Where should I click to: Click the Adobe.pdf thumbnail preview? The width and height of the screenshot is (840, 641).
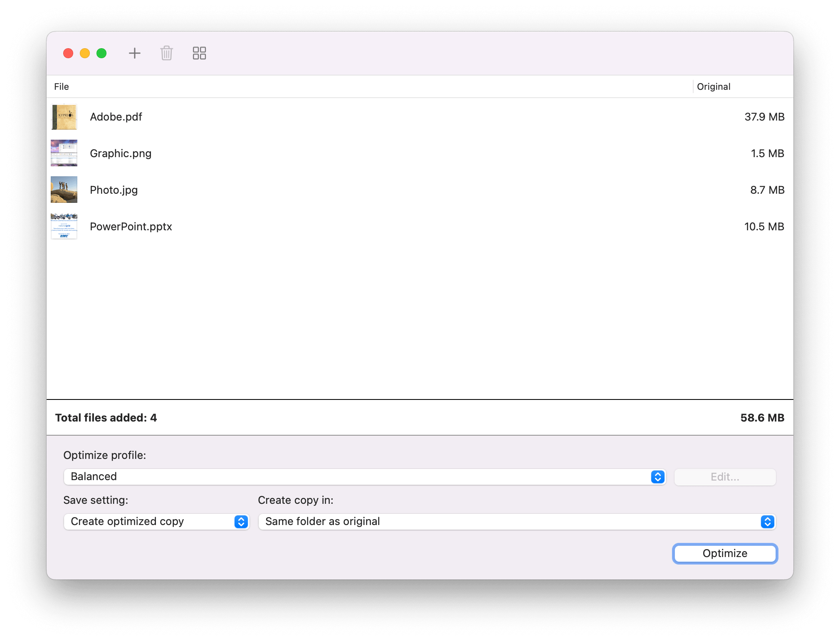(x=64, y=117)
